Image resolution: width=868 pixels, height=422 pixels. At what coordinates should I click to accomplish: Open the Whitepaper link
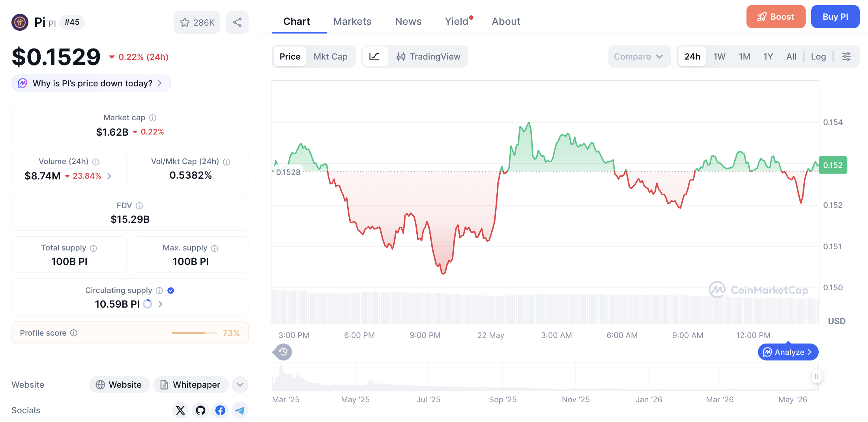[x=191, y=385]
